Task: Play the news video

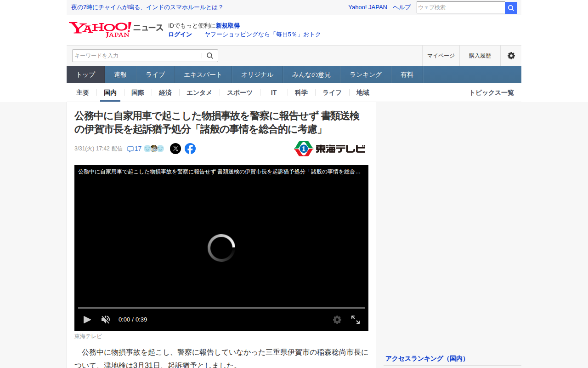Action: click(87, 319)
